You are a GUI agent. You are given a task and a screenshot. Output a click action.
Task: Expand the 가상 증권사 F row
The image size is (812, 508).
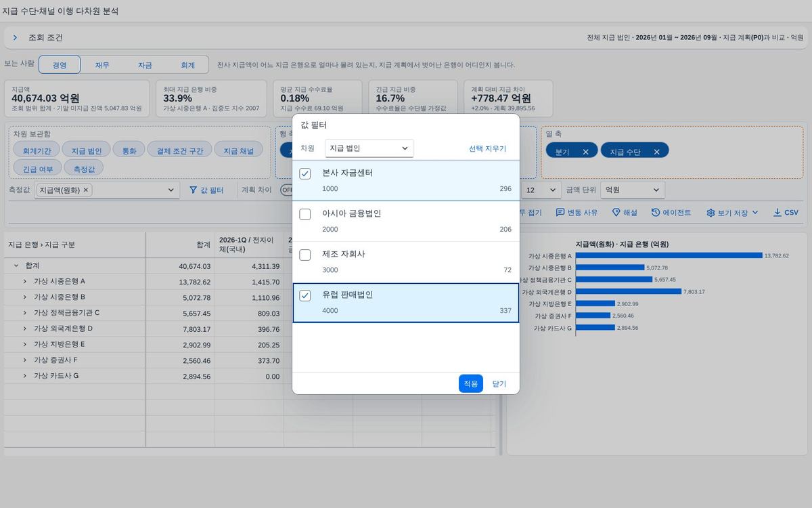click(25, 360)
